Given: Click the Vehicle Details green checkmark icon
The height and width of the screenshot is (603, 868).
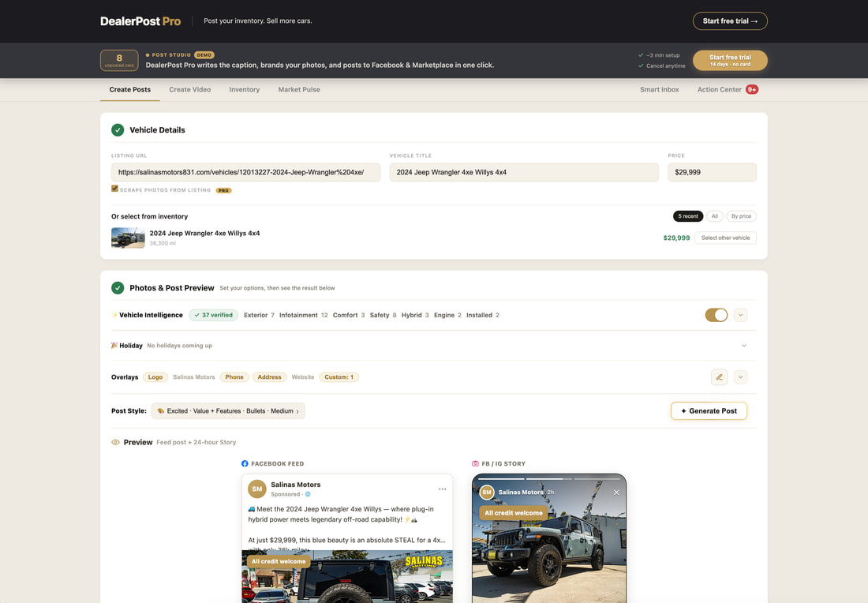Looking at the screenshot, I should [x=118, y=130].
